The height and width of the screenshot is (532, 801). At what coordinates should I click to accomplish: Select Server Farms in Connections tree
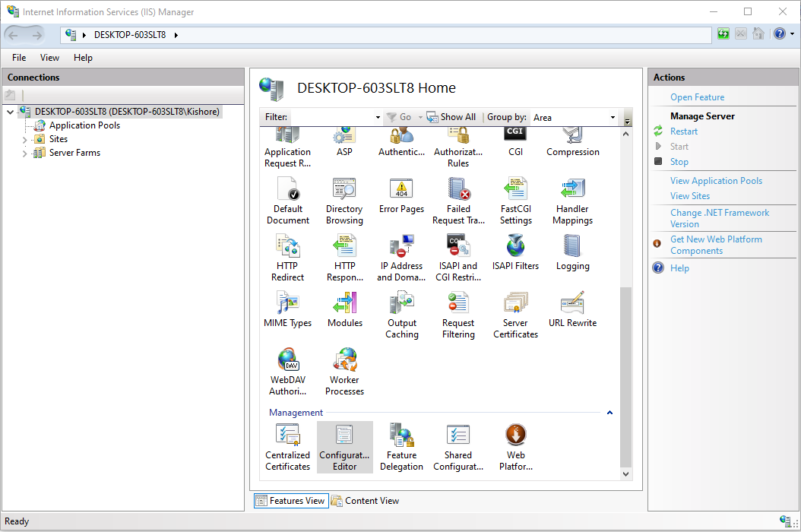pyautogui.click(x=74, y=153)
